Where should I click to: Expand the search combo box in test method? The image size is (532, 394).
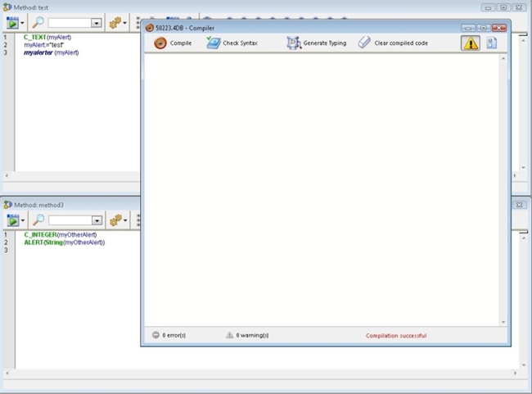click(97, 24)
